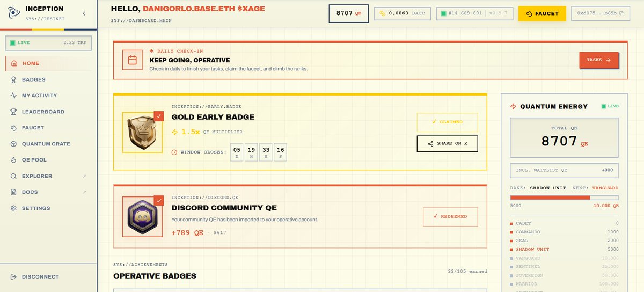Click the Leaderboard trophy icon
This screenshot has width=644, height=292.
(14, 112)
